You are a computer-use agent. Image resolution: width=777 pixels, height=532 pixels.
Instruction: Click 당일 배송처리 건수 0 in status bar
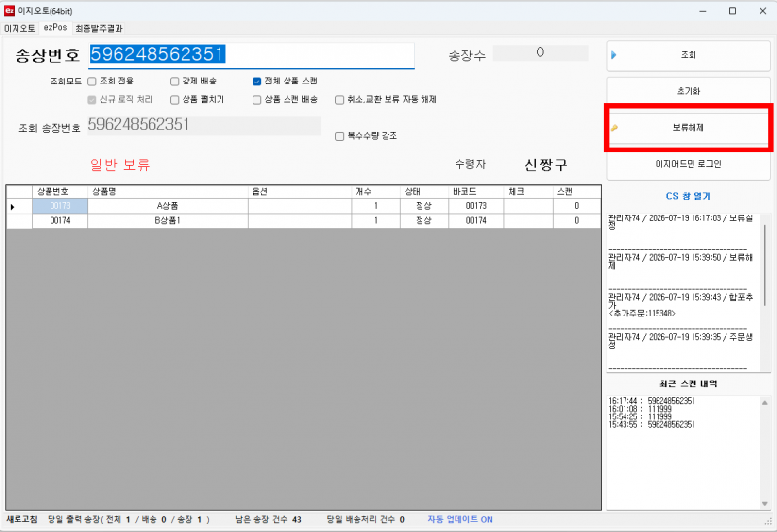point(366,519)
